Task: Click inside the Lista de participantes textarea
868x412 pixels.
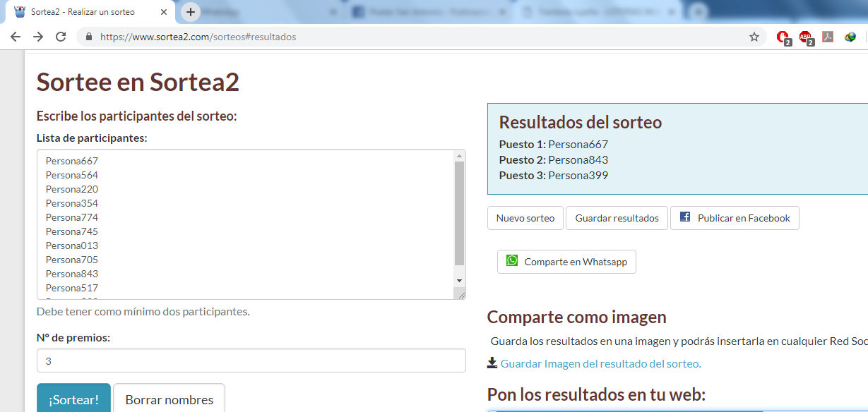Action: (x=246, y=224)
